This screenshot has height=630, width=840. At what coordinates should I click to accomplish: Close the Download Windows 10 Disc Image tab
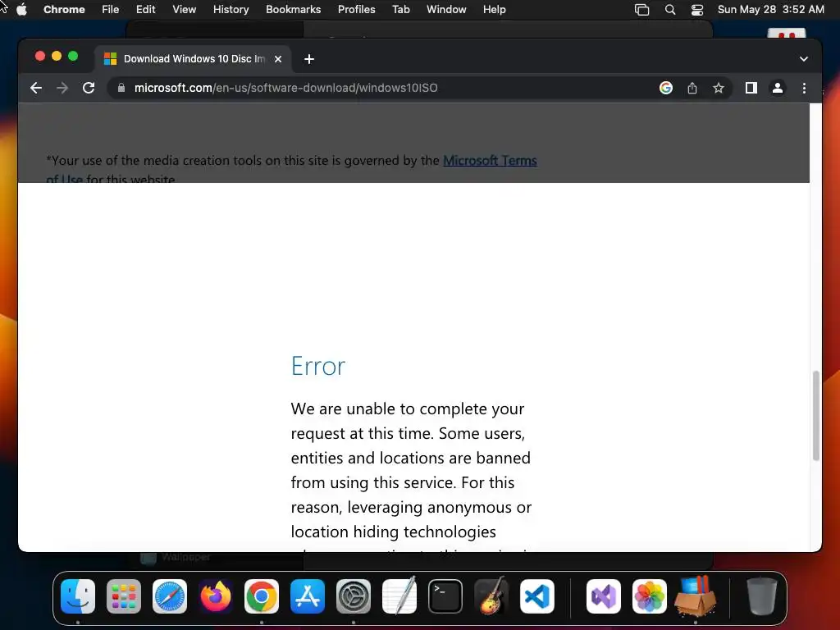point(278,59)
